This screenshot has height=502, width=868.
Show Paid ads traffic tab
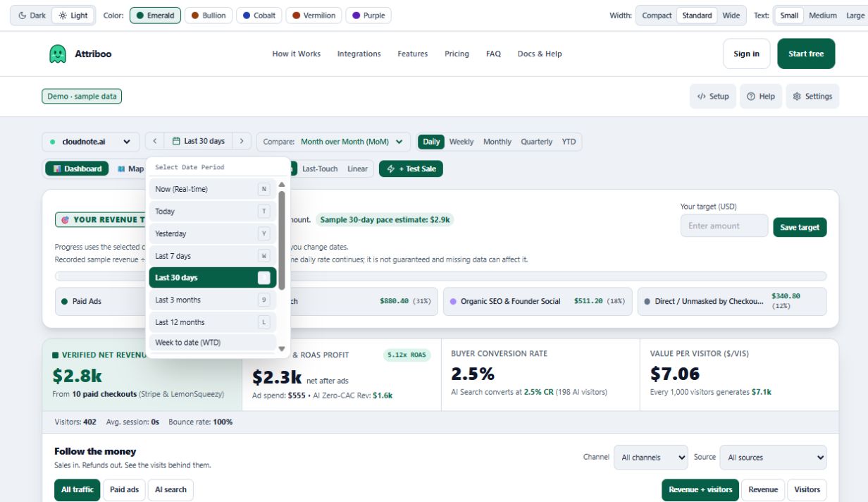click(124, 490)
